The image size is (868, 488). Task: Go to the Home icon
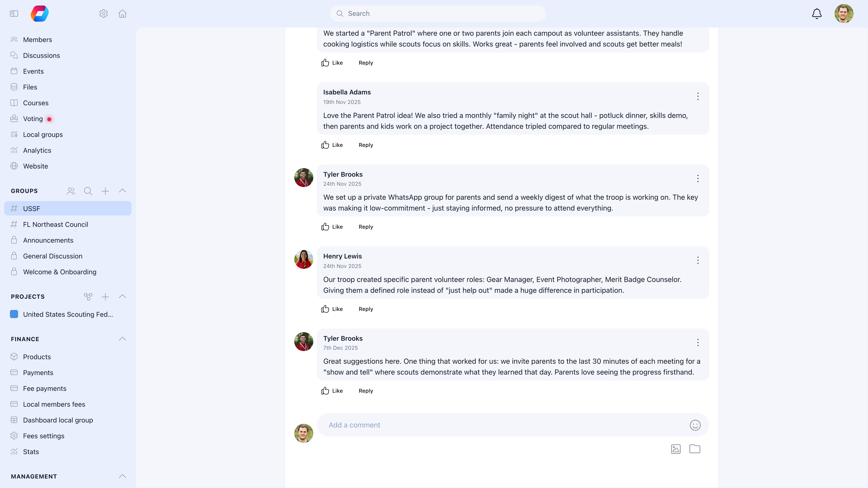coord(122,14)
